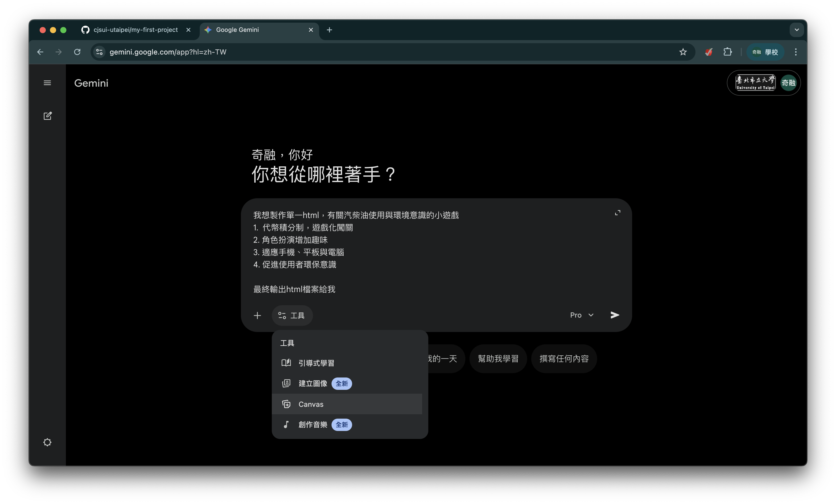The height and width of the screenshot is (504, 836).
Task: Click the address bar URL
Action: pos(168,52)
